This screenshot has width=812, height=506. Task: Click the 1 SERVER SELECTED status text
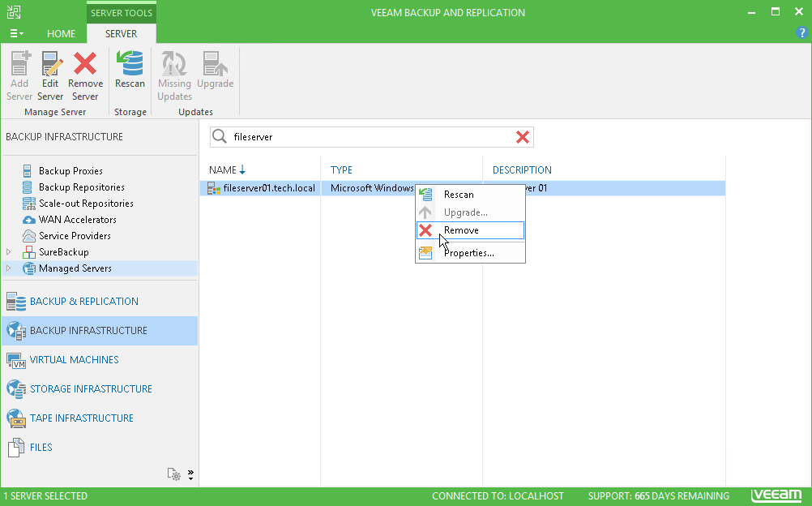click(45, 496)
